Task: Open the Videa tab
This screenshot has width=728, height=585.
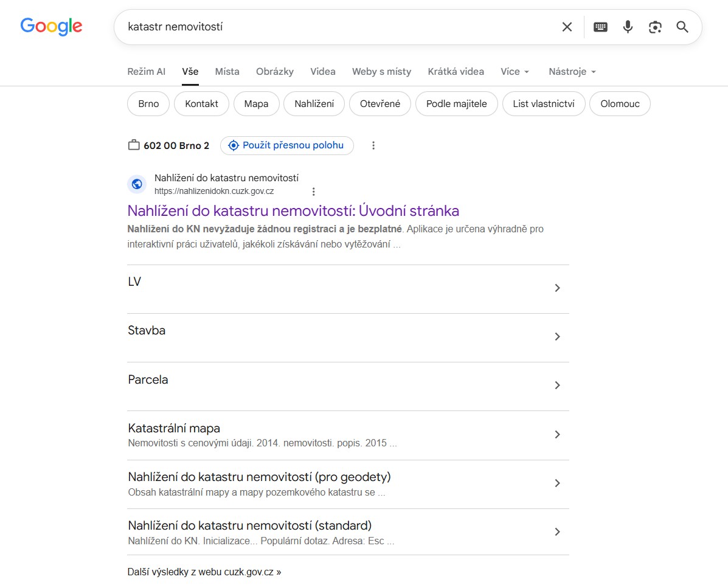Action: [x=323, y=72]
